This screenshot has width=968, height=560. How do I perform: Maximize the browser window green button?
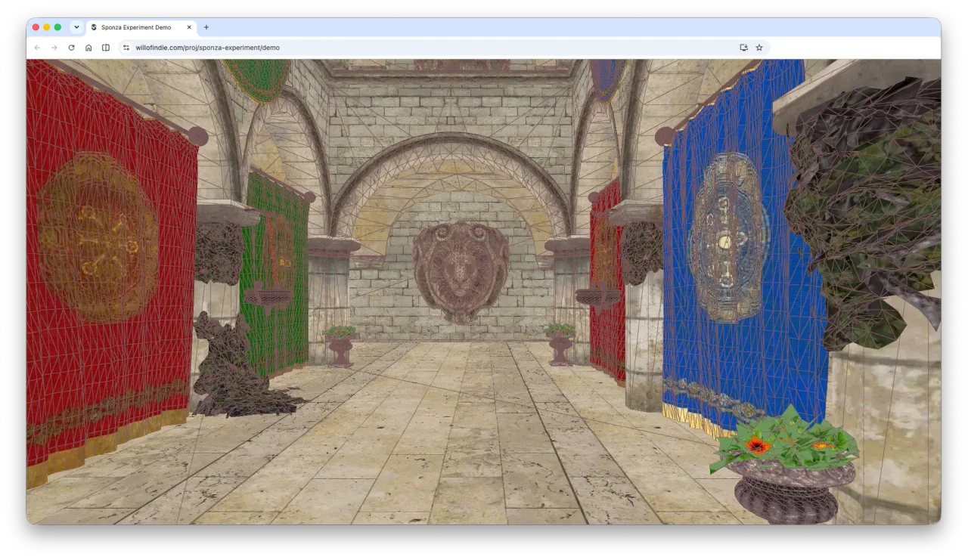click(x=57, y=27)
